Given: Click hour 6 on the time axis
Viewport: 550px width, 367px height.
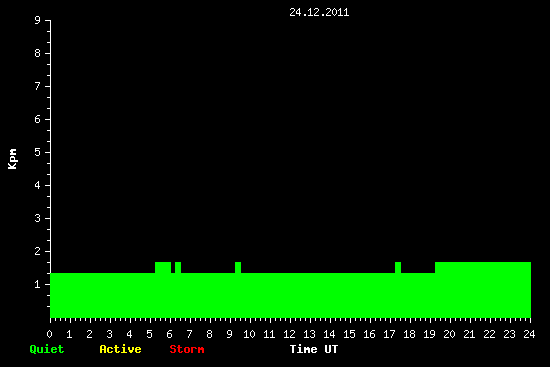Looking at the screenshot, I should pyautogui.click(x=169, y=334).
